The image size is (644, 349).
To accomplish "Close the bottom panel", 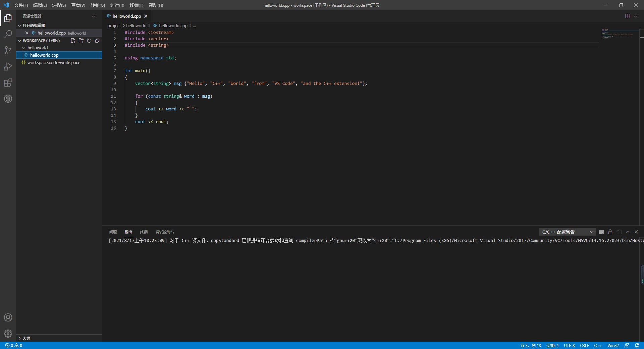I will pyautogui.click(x=636, y=232).
